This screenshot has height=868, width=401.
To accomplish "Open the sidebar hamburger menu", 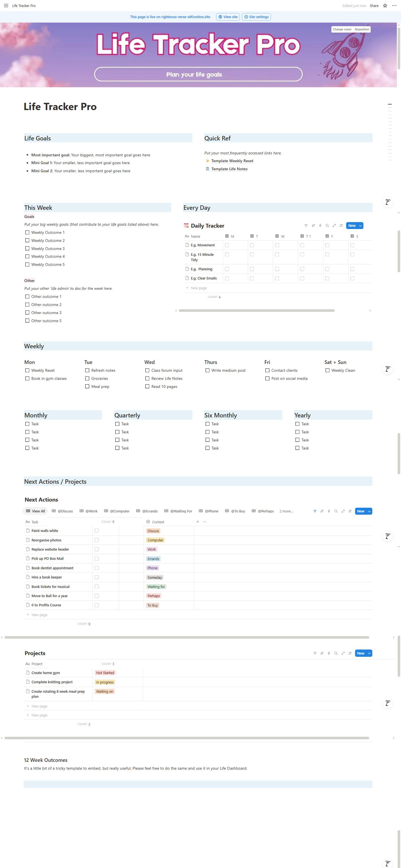I will 6,6.
